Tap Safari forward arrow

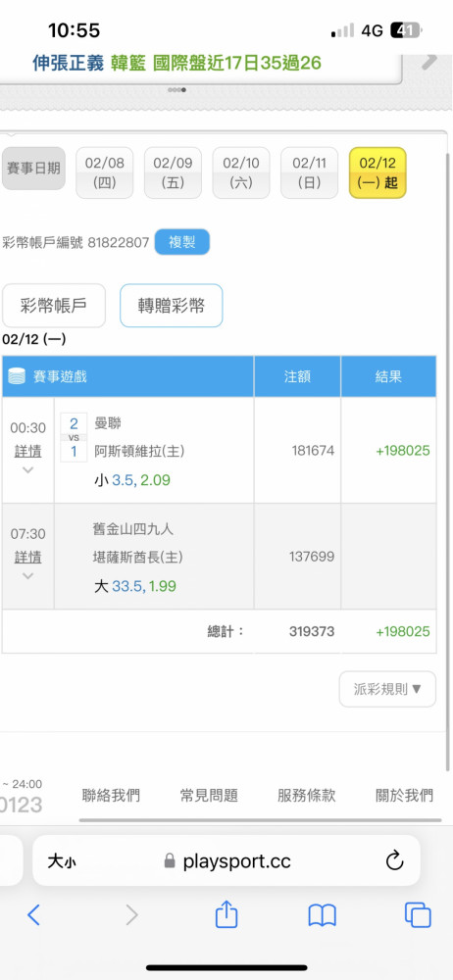(x=131, y=915)
